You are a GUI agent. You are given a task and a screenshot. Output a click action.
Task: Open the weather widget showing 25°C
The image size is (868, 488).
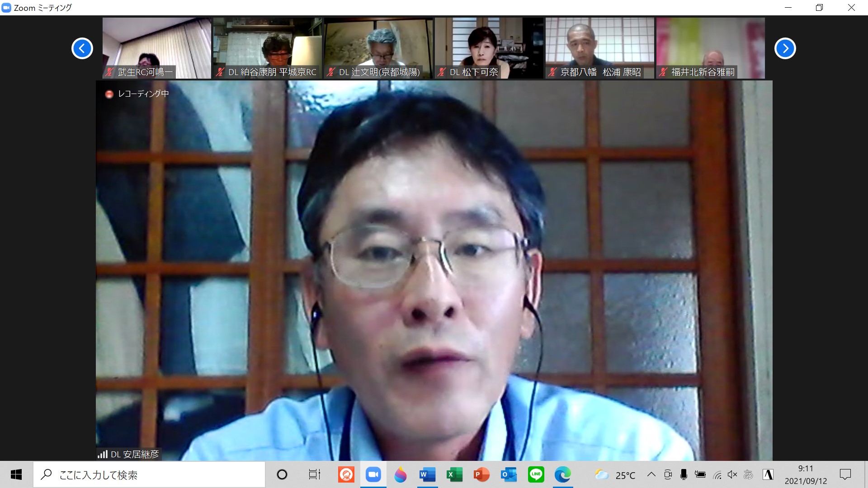point(616,474)
